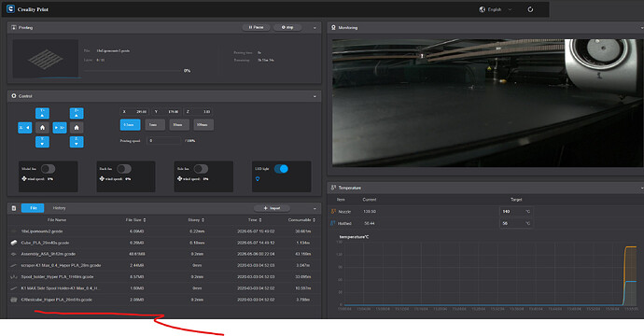Select the 1mm step size

pyautogui.click(x=155, y=125)
